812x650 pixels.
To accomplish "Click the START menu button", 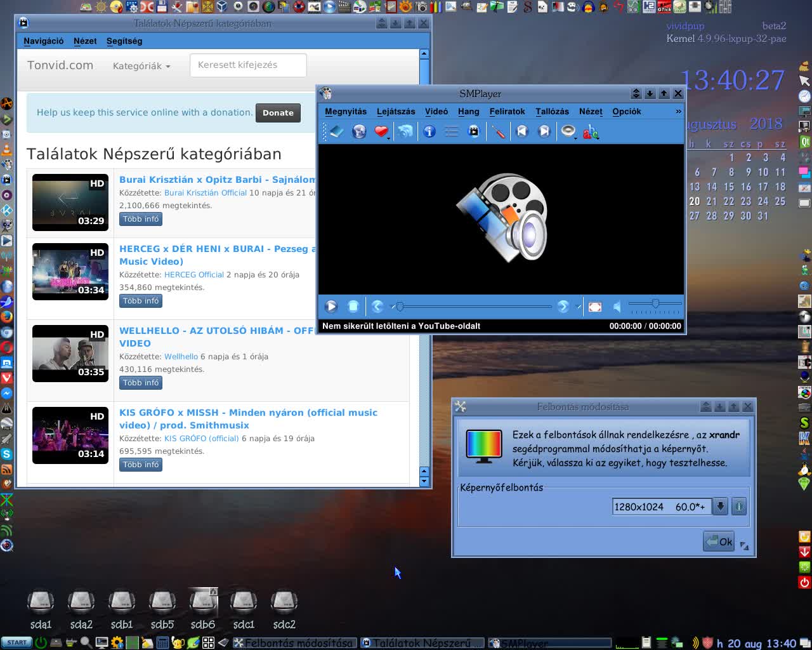I will 16,642.
